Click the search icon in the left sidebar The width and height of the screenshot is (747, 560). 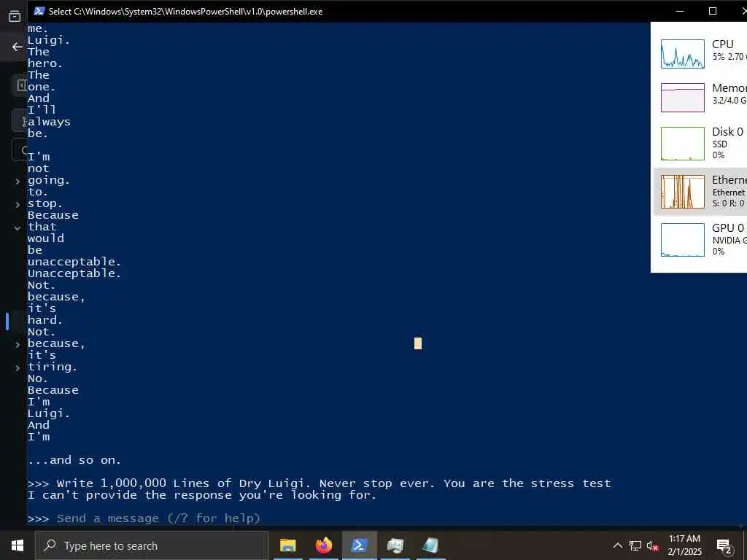point(24,150)
